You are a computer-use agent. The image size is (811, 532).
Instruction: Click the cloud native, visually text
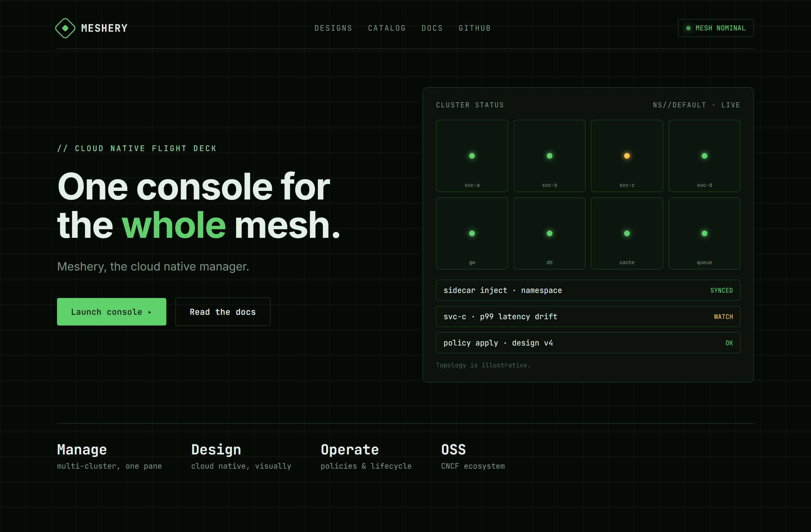(x=241, y=466)
